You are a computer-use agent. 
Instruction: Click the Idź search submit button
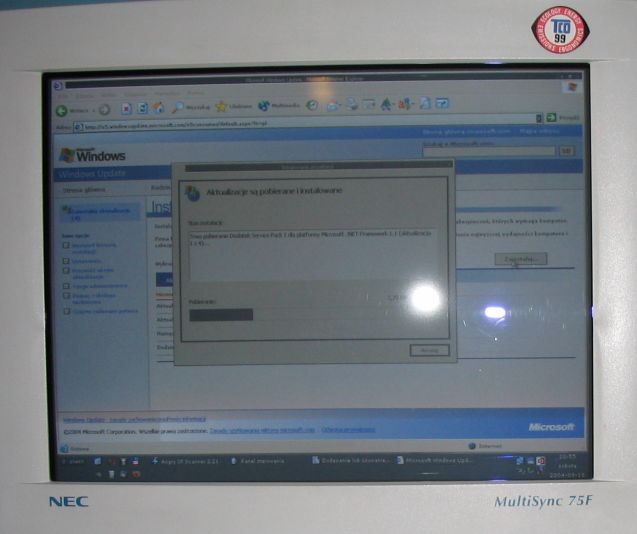[x=567, y=151]
